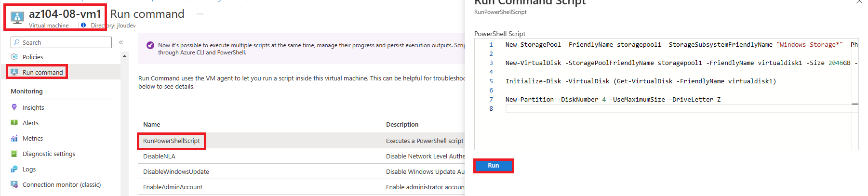The height and width of the screenshot is (196, 868).
Task: Click the directory info icon
Action: tap(83, 25)
